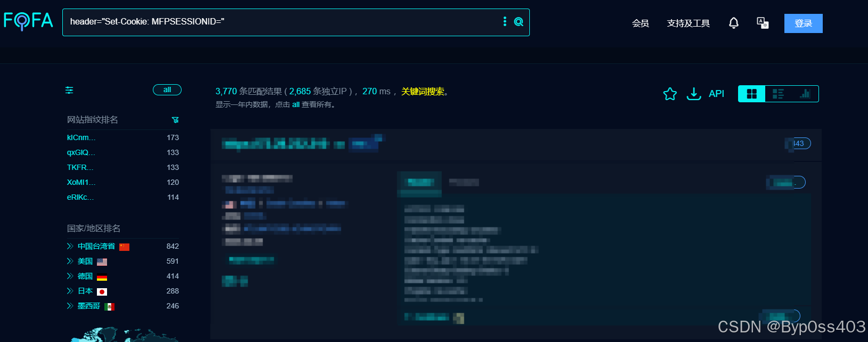Switch to list view
Viewport: 868px width, 342px height.
[778, 94]
